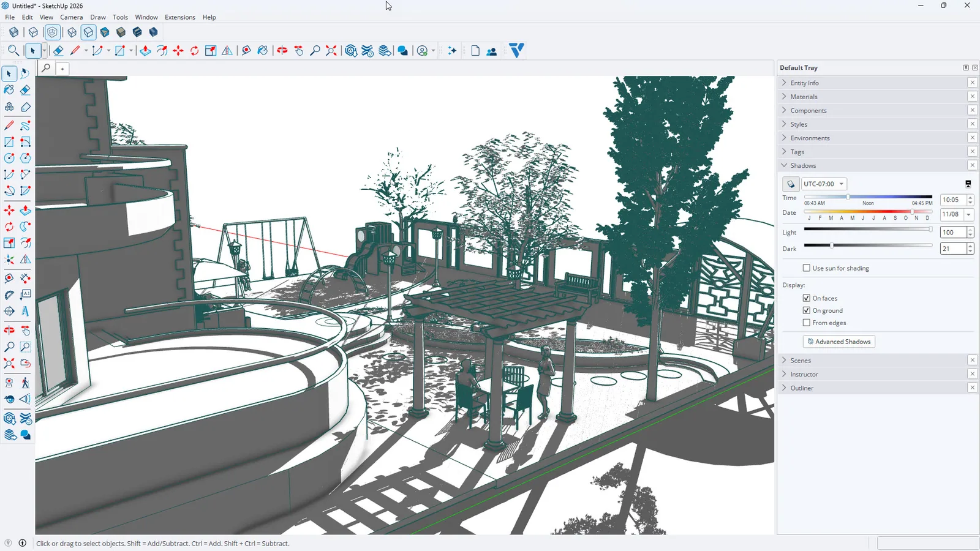
Task: Open the Draw menu
Action: (98, 17)
